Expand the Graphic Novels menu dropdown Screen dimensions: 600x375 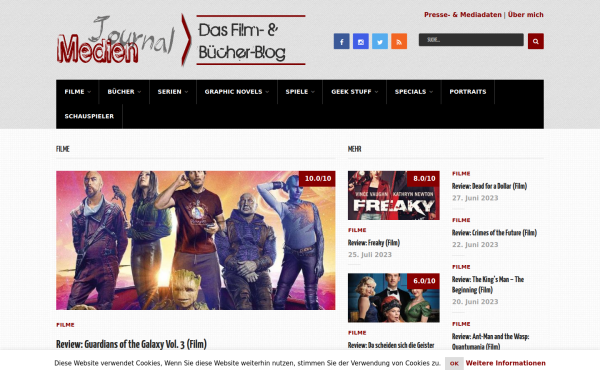pos(236,92)
